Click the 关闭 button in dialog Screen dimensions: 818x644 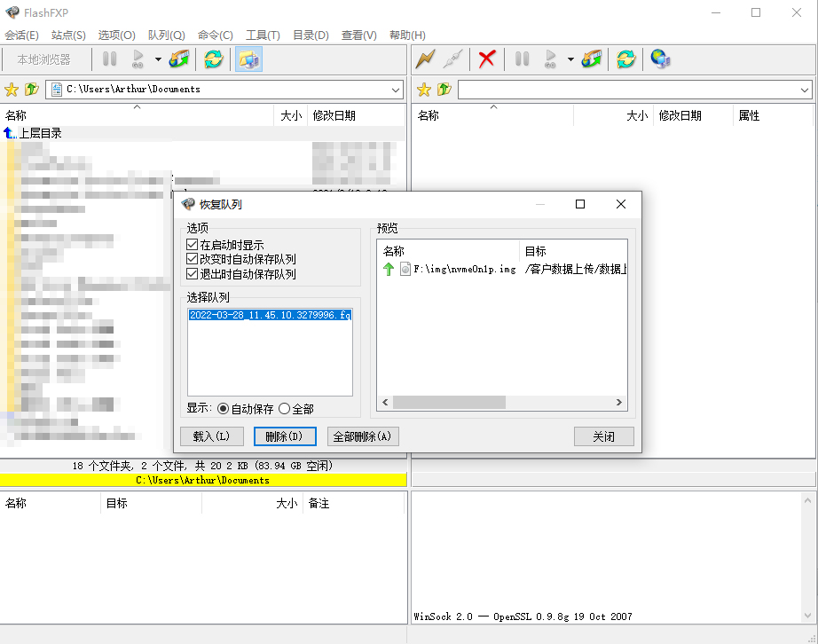pos(603,436)
